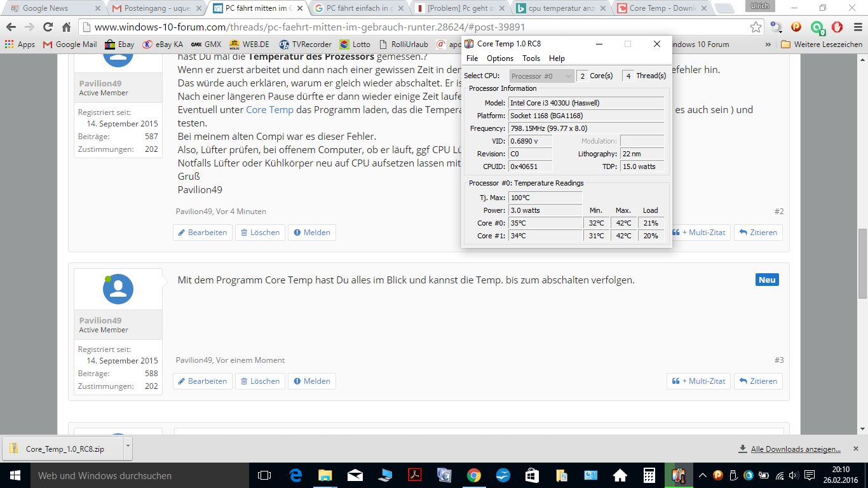This screenshot has width=868, height=488.
Task: Open the Google Mail bookmark
Action: coord(70,44)
